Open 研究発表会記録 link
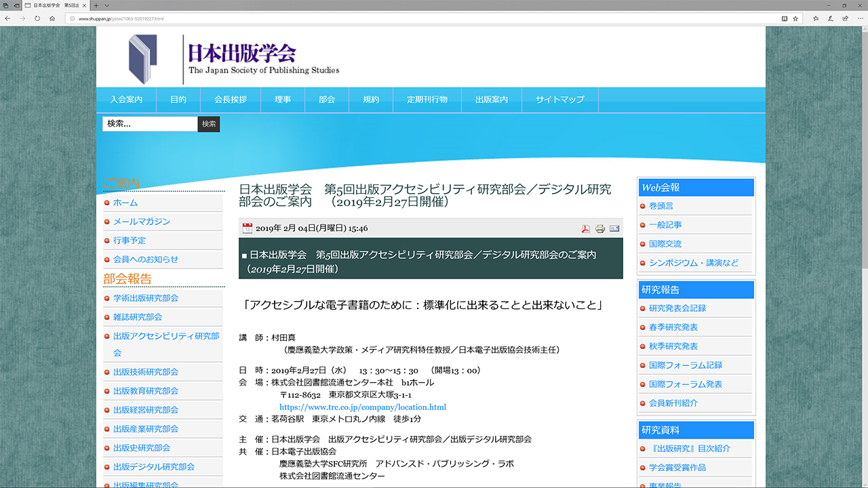The image size is (868, 488). point(677,308)
